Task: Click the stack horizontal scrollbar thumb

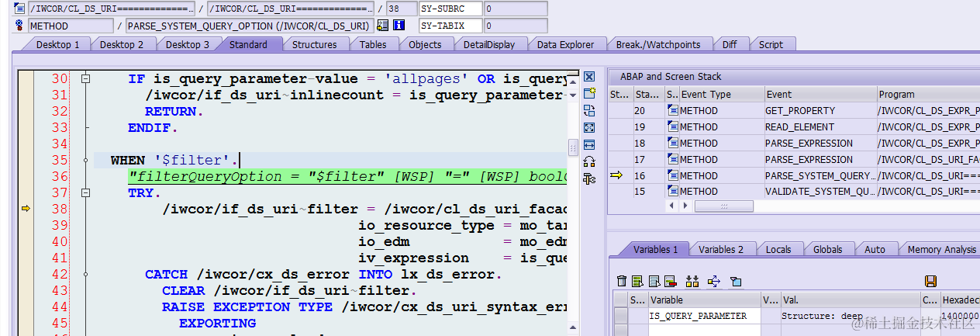Action: [723, 206]
